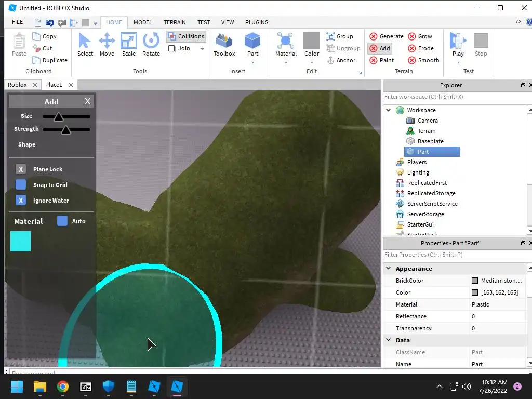Pick the Rotate tool
Screen dimensions: 532x399
151,45
